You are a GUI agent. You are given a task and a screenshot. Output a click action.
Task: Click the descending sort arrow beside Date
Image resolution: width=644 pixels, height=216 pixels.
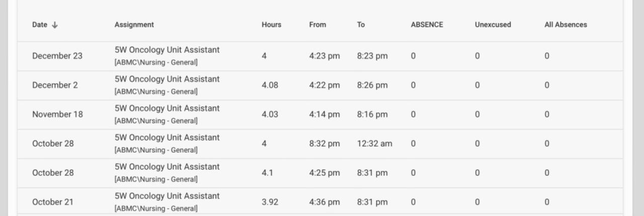tap(55, 25)
